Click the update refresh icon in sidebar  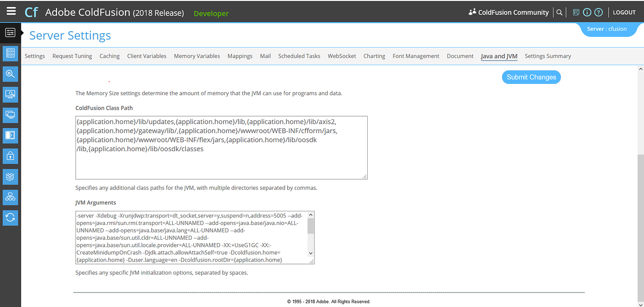[10, 217]
